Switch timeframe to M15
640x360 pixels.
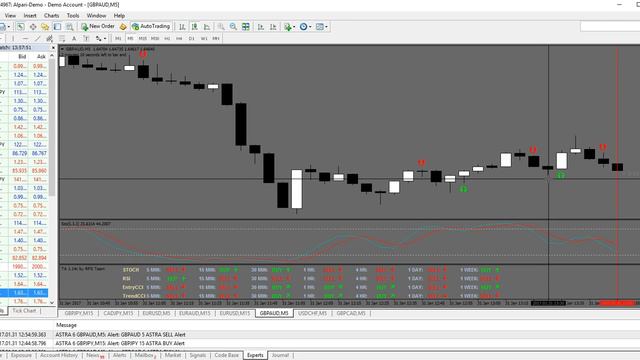coord(142,38)
